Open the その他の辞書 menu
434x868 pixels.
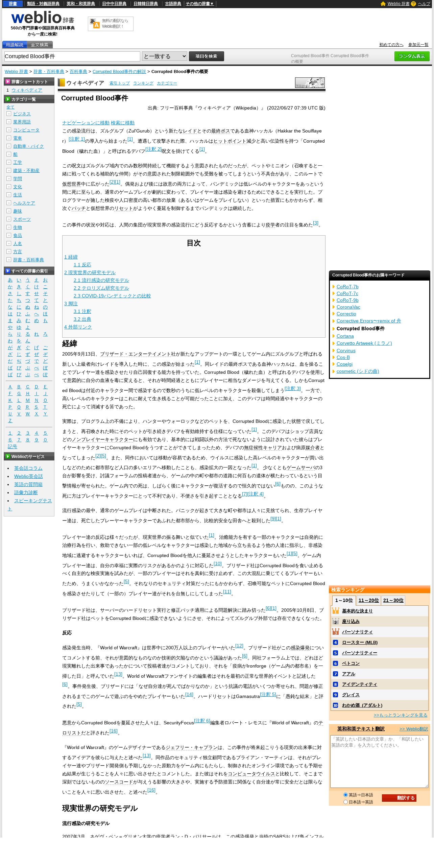pos(200,4)
